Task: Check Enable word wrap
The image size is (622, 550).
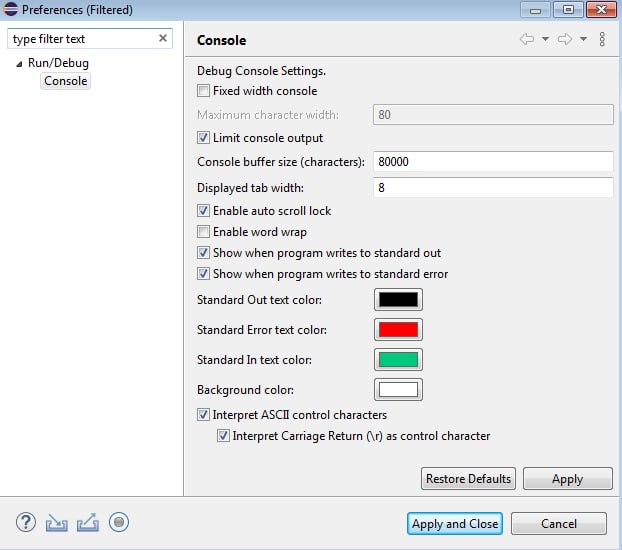Action: pos(203,232)
